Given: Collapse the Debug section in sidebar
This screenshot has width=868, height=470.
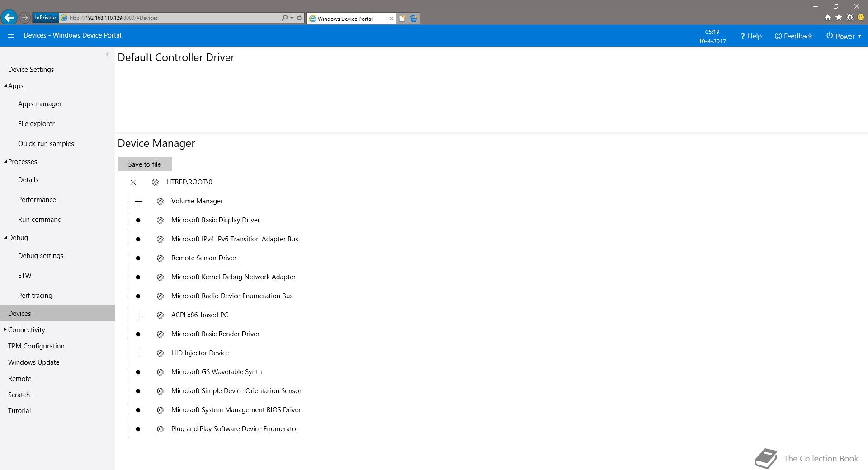Looking at the screenshot, I should (5, 237).
